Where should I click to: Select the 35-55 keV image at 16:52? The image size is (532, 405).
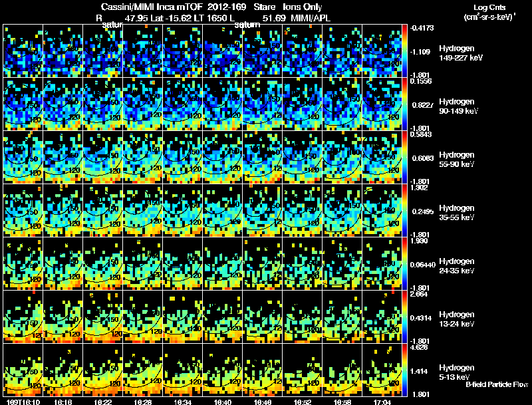(x=303, y=210)
